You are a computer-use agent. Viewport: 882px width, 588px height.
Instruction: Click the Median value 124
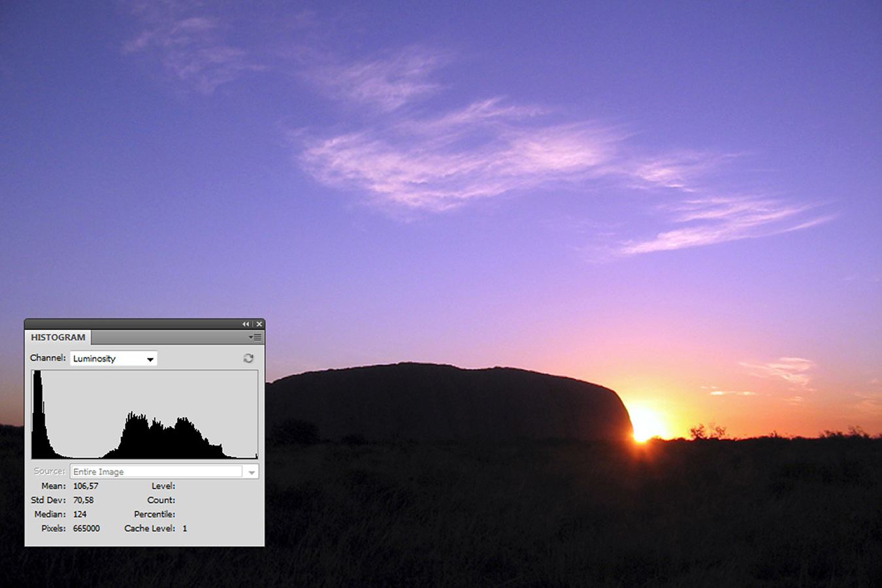tap(80, 515)
